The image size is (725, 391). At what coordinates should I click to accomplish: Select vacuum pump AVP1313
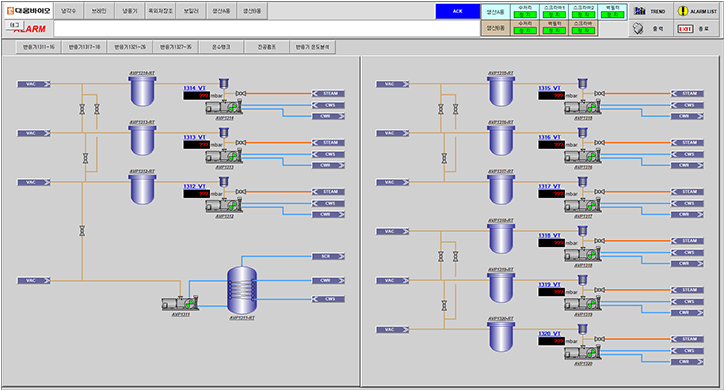click(x=223, y=157)
